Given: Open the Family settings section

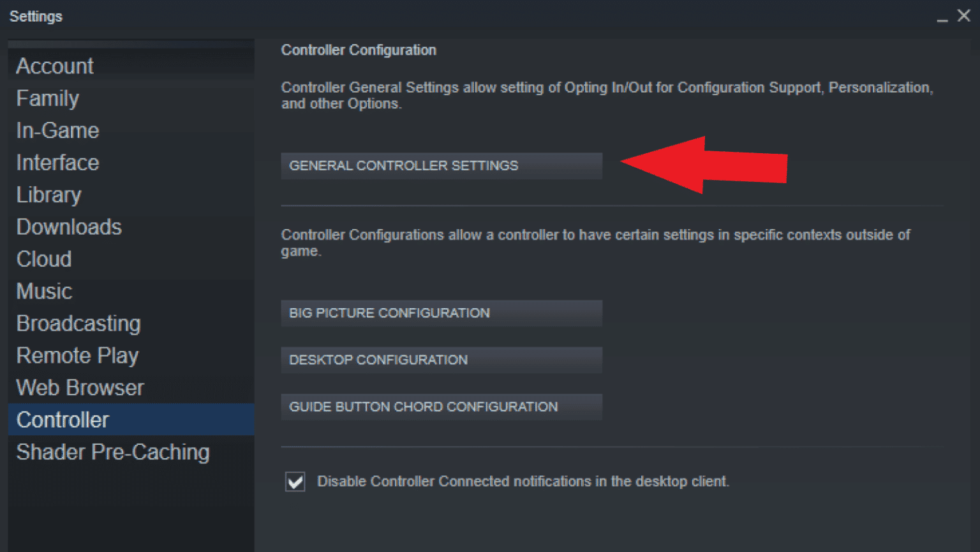Looking at the screenshot, I should pos(47,98).
